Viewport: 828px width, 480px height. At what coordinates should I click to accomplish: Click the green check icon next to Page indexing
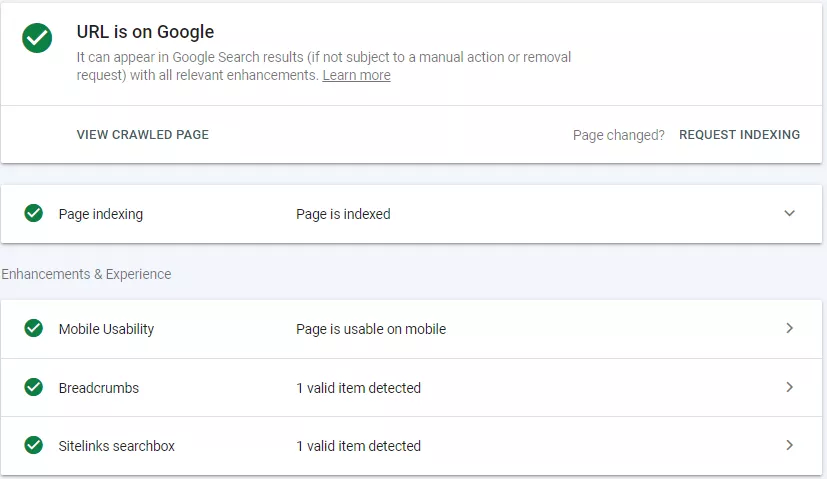tap(34, 213)
